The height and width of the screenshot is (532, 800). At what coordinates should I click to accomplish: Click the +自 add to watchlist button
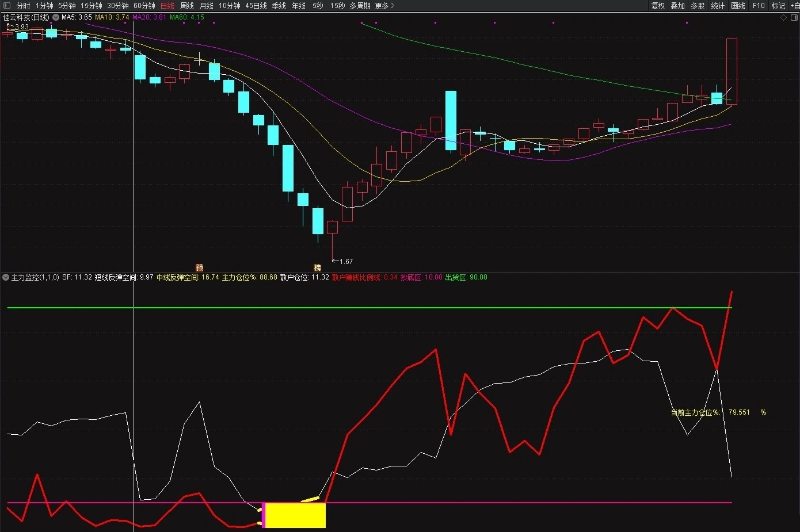[795, 6]
